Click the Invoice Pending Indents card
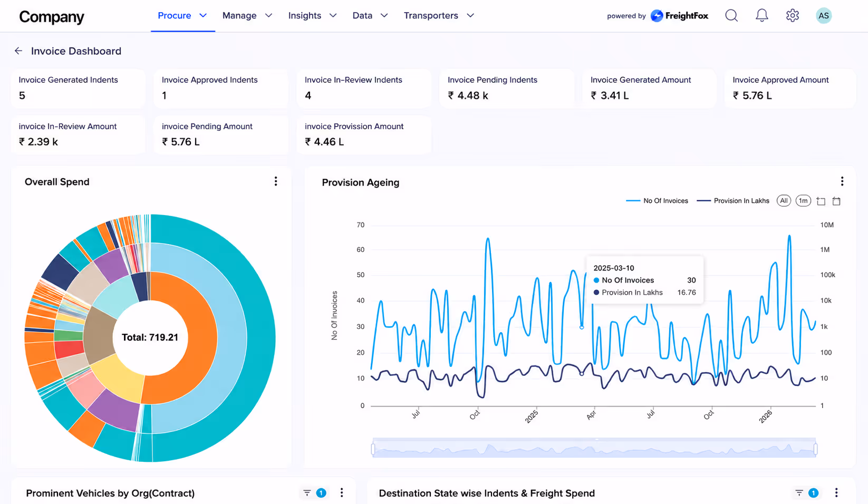The image size is (868, 504). 507,88
